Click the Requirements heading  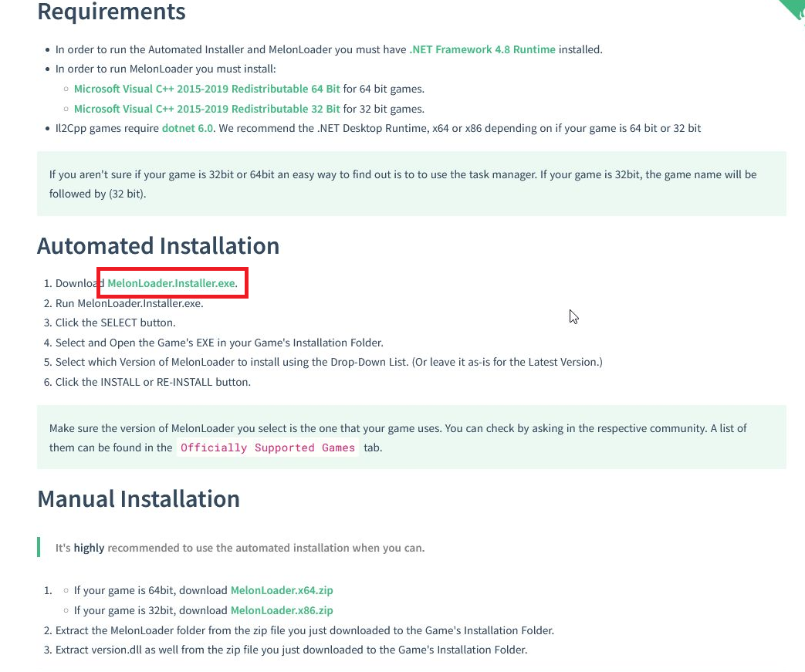[111, 12]
